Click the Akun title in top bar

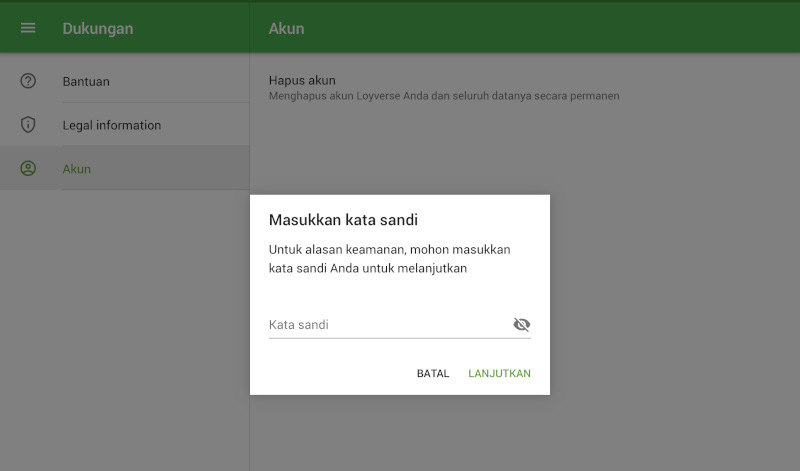click(x=286, y=28)
